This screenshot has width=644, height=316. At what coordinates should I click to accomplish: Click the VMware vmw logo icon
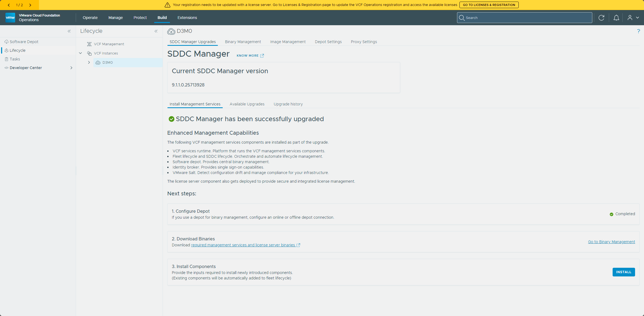10,18
